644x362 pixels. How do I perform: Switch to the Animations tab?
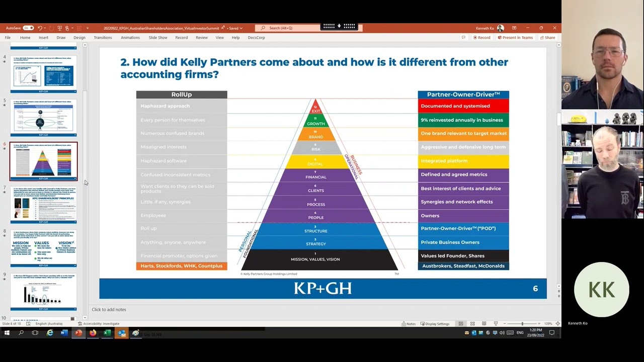(130, 38)
